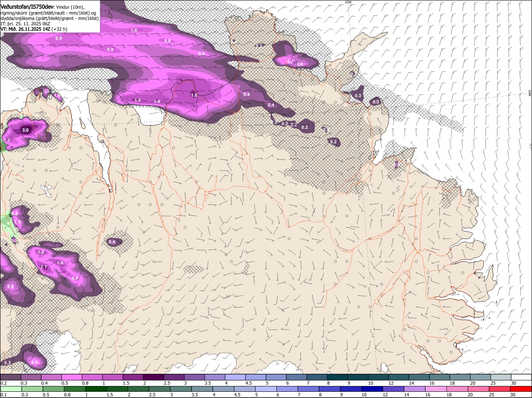Click the 2.1 precipitation value on the map
This screenshot has width=532, height=398.
coord(44,267)
